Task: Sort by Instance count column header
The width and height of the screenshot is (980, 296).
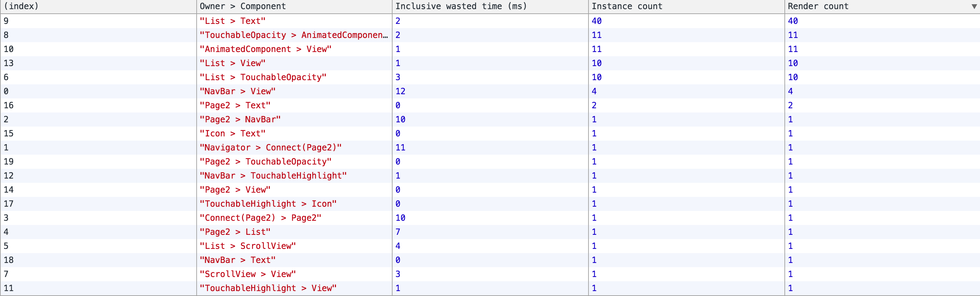Action: [686, 6]
